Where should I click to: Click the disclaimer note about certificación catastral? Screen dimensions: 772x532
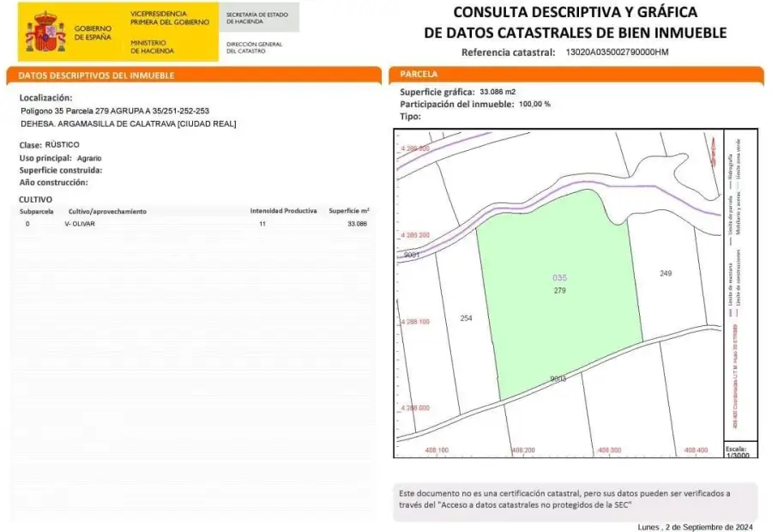point(575,501)
